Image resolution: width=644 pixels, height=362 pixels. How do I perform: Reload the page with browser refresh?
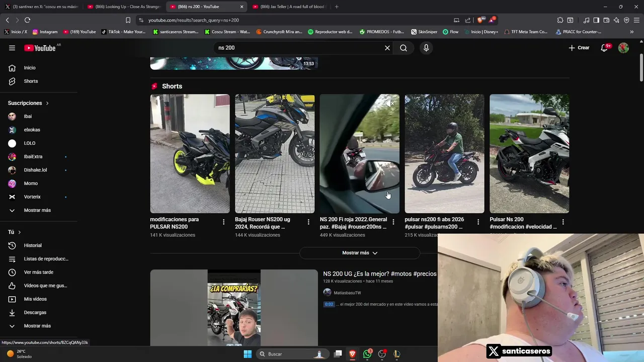pyautogui.click(x=27, y=20)
